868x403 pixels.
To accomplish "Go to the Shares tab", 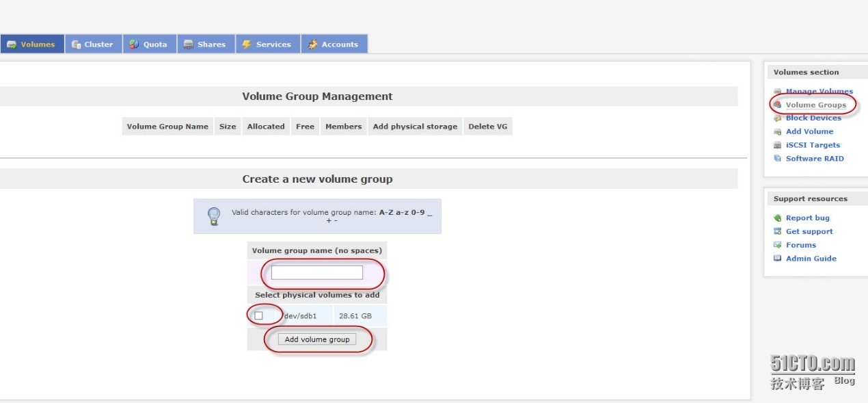I will pyautogui.click(x=206, y=44).
